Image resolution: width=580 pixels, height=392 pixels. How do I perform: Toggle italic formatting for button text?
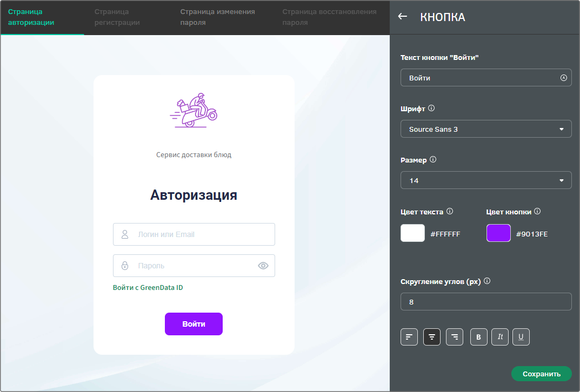point(500,337)
